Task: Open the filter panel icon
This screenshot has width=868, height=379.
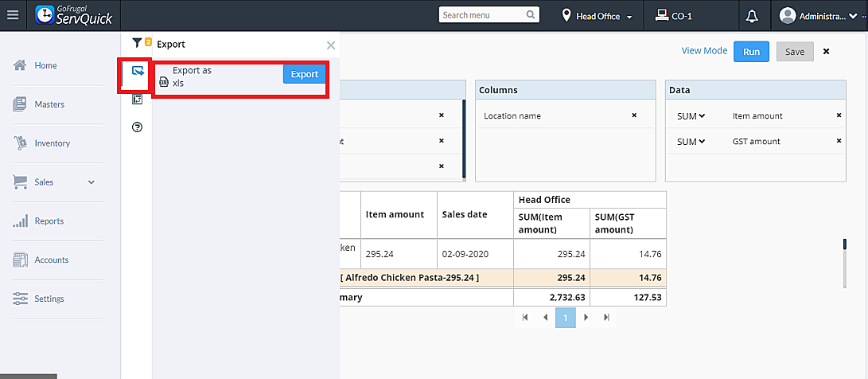Action: 137,42
